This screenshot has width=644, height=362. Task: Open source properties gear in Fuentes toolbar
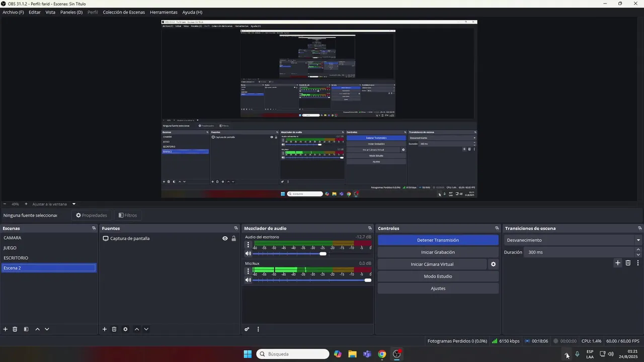click(125, 329)
